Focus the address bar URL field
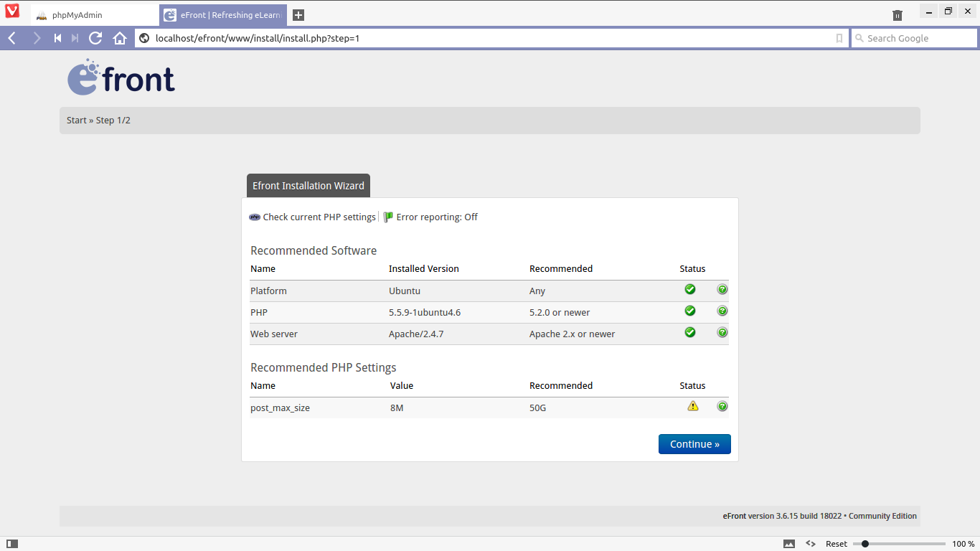980x551 pixels. click(x=491, y=38)
